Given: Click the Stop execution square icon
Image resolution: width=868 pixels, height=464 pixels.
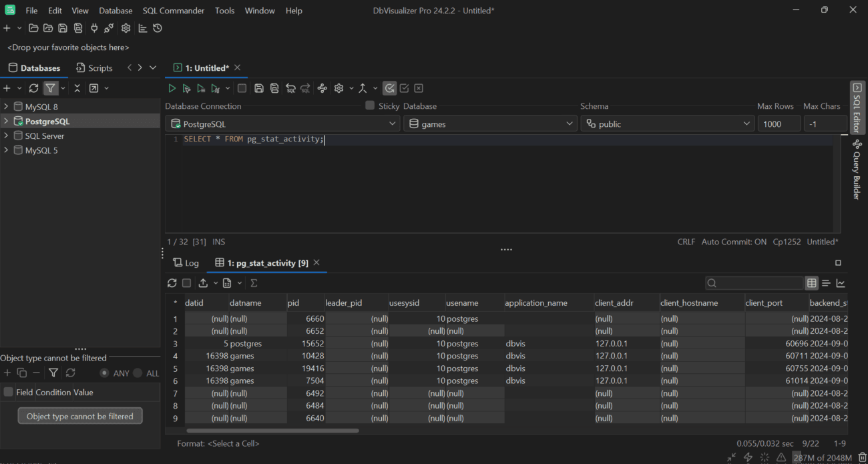Looking at the screenshot, I should pyautogui.click(x=242, y=88).
